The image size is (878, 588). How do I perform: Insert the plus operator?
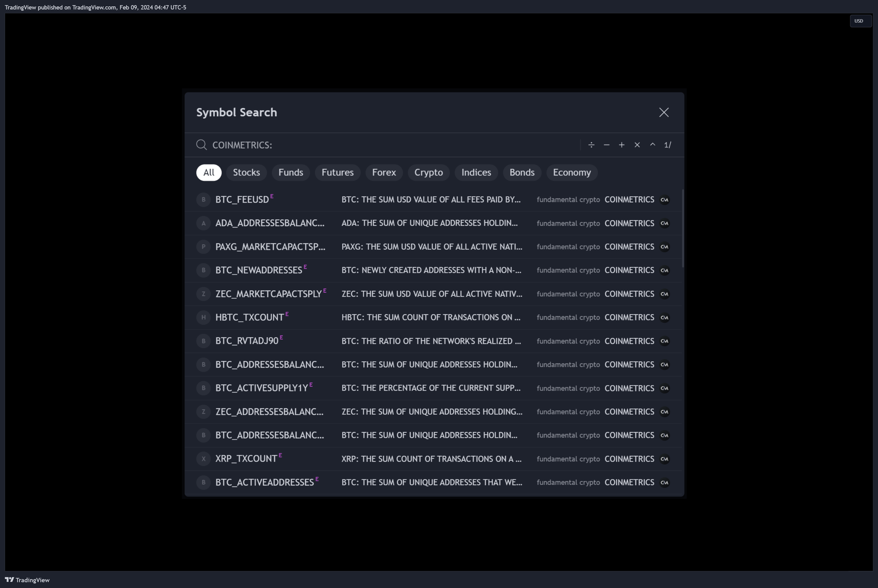[x=621, y=145]
